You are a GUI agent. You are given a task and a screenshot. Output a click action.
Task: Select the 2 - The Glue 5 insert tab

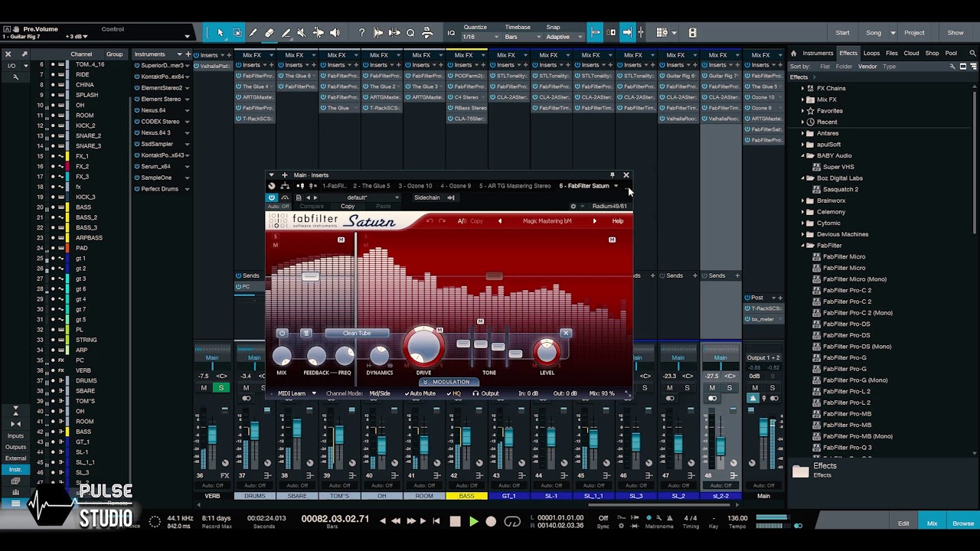click(x=371, y=186)
